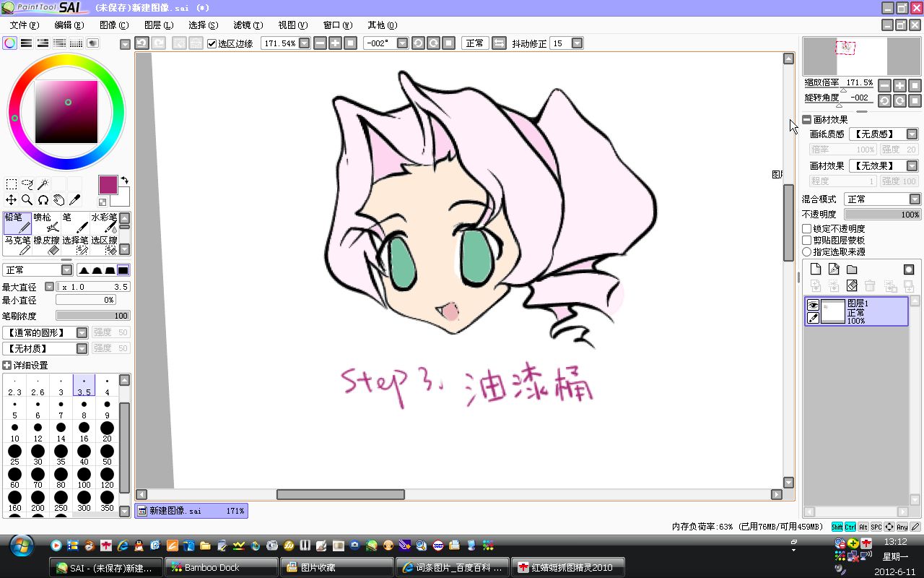Click the foreground color swatch
Image resolution: width=924 pixels, height=578 pixels.
[108, 184]
